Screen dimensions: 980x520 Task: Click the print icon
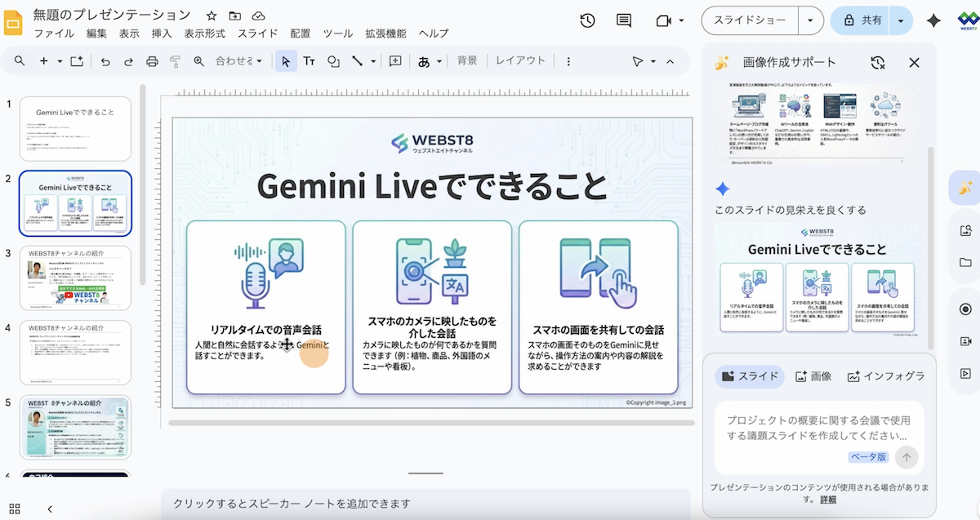tap(152, 61)
